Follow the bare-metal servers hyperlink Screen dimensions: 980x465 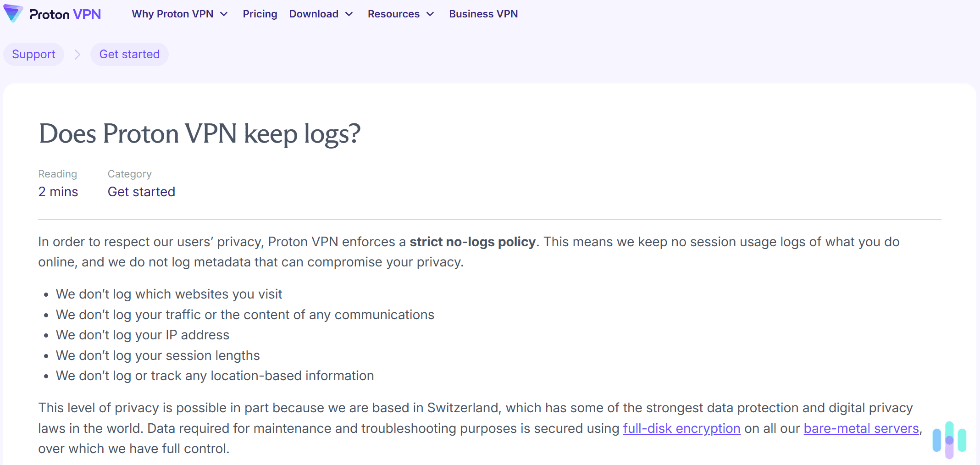coord(861,428)
